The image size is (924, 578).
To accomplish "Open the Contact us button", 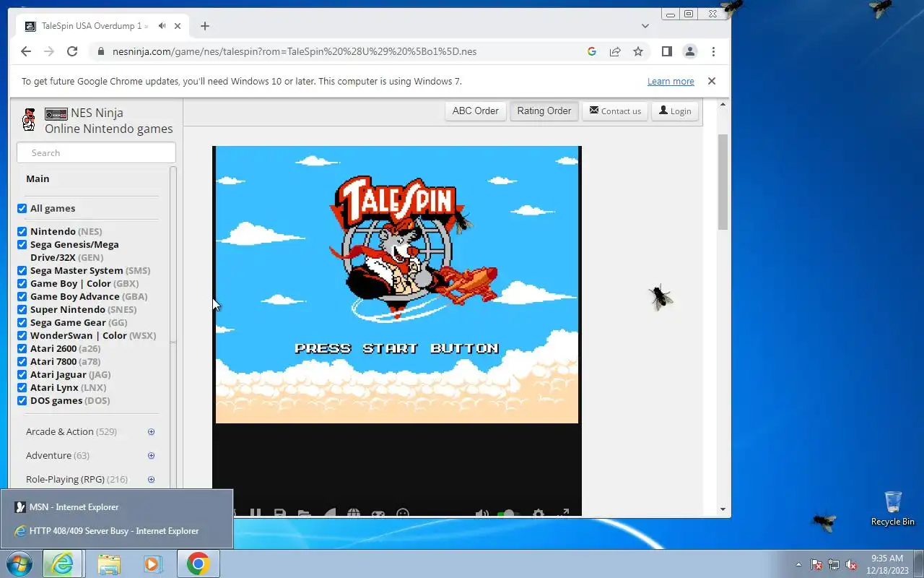I will click(615, 111).
